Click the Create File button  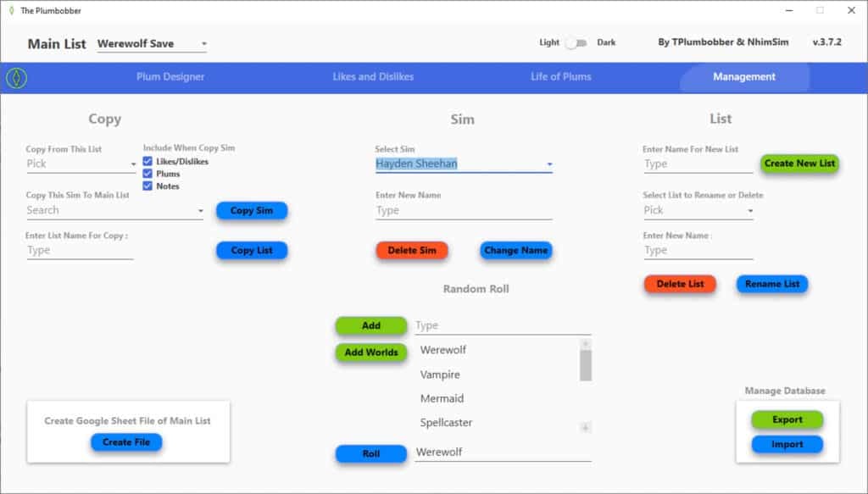[x=126, y=442]
